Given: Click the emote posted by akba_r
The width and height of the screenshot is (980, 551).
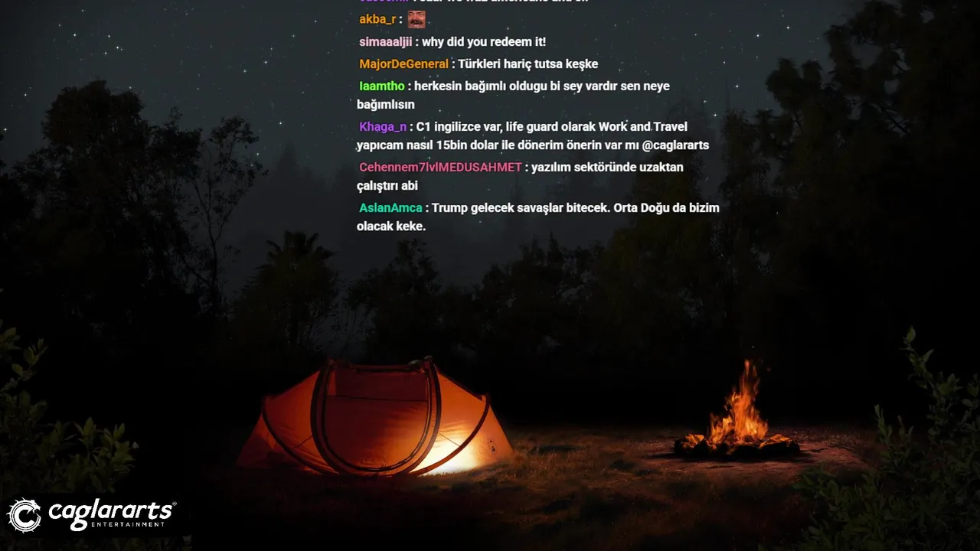Looking at the screenshot, I should [416, 19].
